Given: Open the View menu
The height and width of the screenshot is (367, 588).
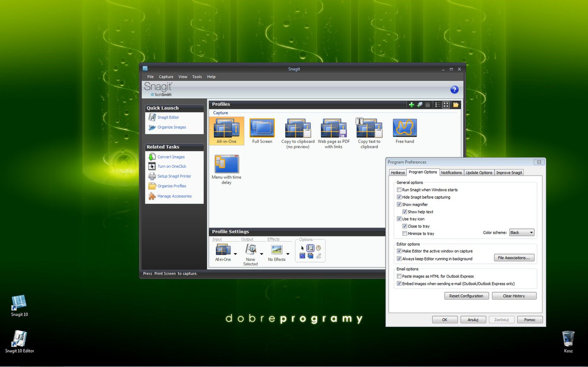Looking at the screenshot, I should point(183,77).
